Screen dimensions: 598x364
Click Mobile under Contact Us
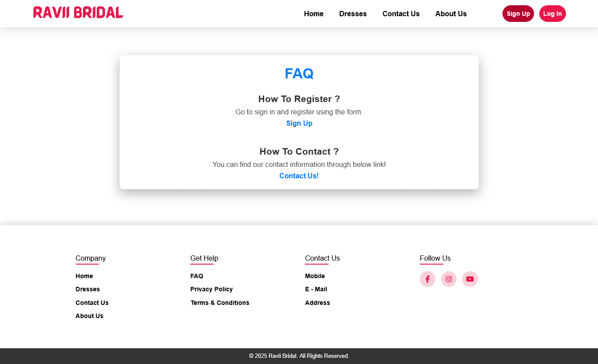[x=315, y=276]
